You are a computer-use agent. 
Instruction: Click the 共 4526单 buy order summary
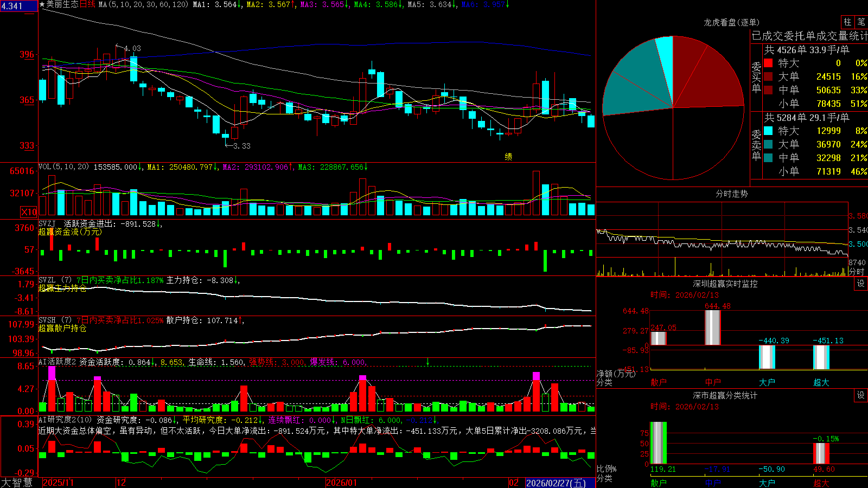[807, 50]
